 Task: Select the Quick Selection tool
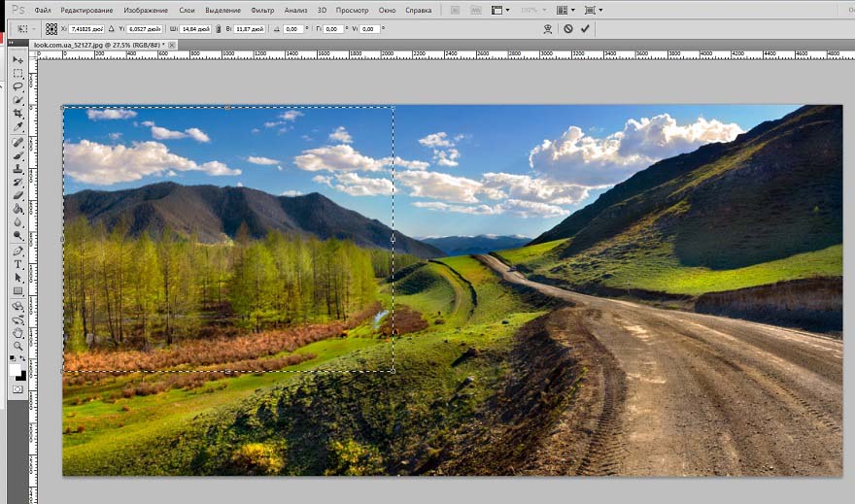coord(18,100)
